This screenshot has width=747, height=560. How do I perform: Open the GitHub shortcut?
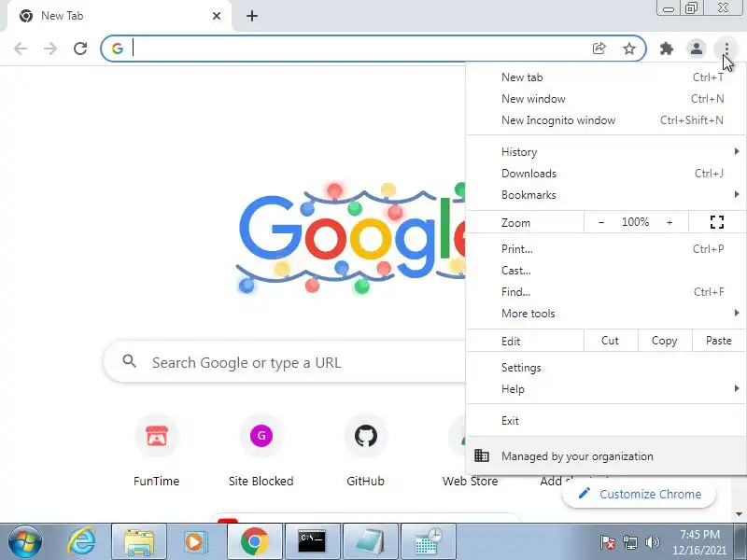point(365,452)
